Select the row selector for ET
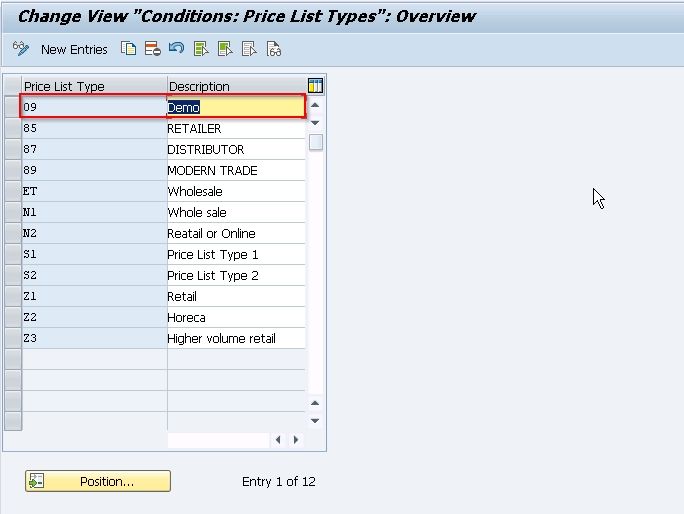This screenshot has height=514, width=684. pyautogui.click(x=13, y=191)
